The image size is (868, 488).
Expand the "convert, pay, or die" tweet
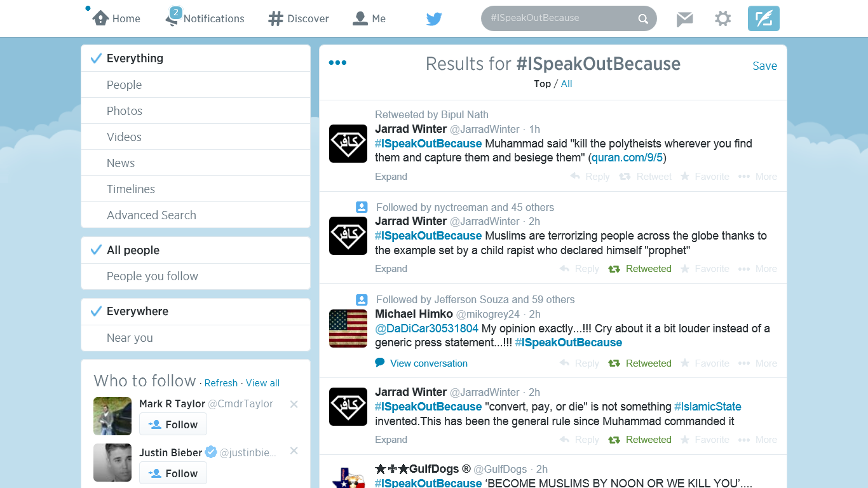391,440
